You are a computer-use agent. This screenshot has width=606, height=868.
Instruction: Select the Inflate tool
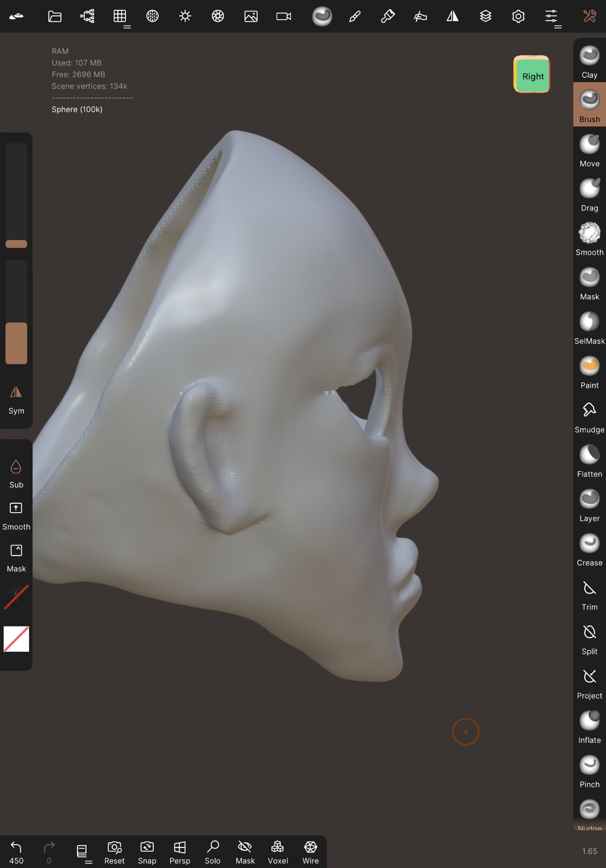(x=589, y=727)
